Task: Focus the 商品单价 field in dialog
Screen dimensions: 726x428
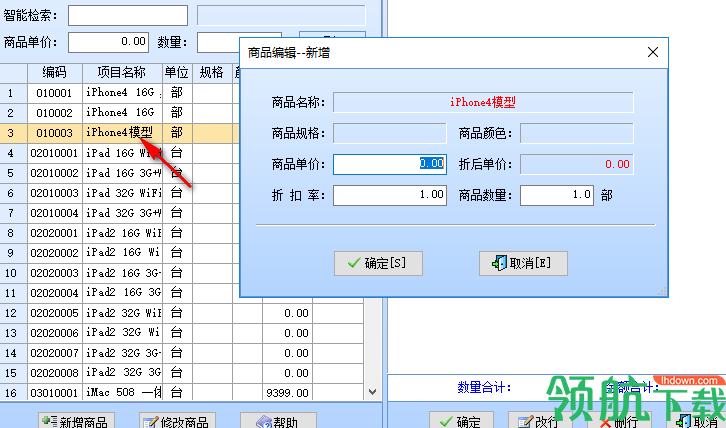Action: [x=390, y=164]
